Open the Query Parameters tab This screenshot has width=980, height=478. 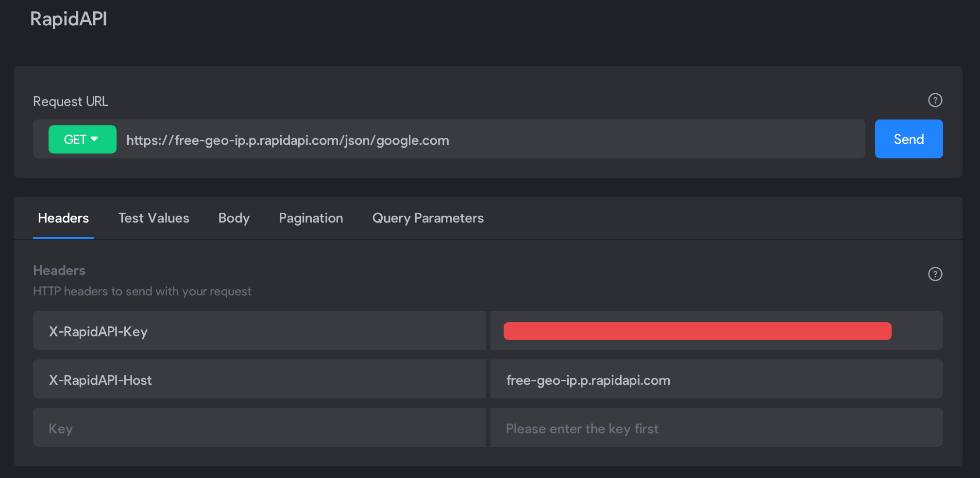[x=428, y=218]
